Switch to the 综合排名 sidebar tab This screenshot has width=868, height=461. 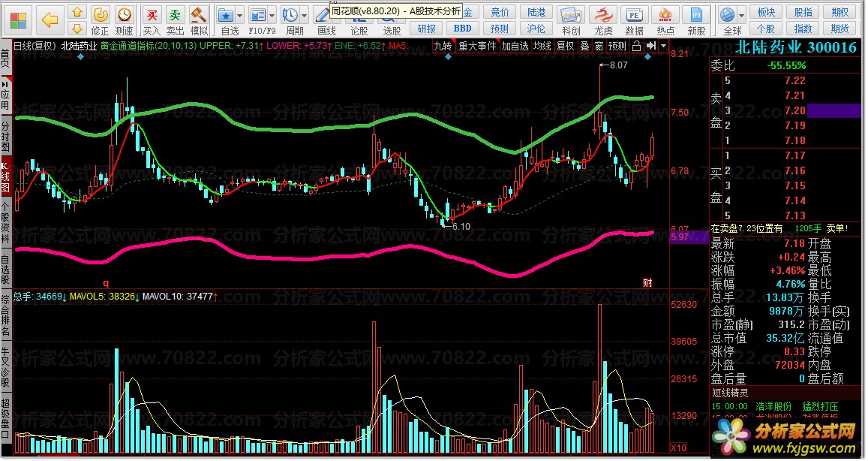coord(5,316)
